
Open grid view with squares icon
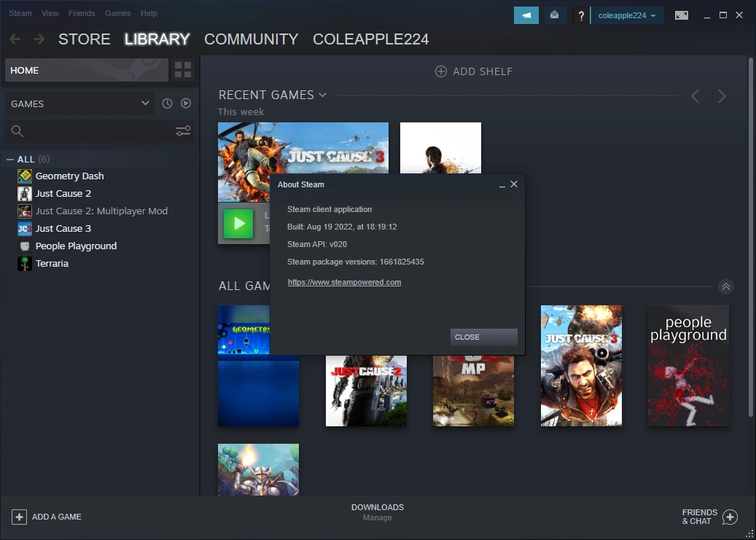coord(182,70)
